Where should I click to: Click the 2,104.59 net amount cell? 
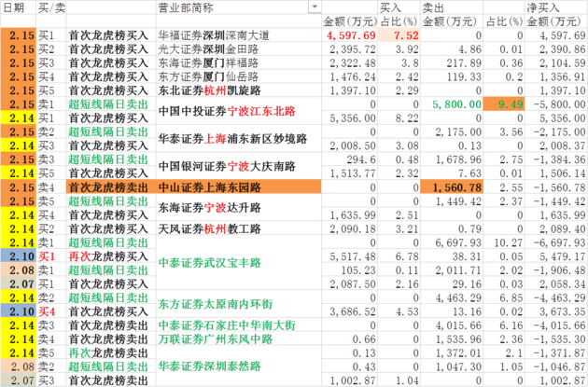[x=556, y=62]
